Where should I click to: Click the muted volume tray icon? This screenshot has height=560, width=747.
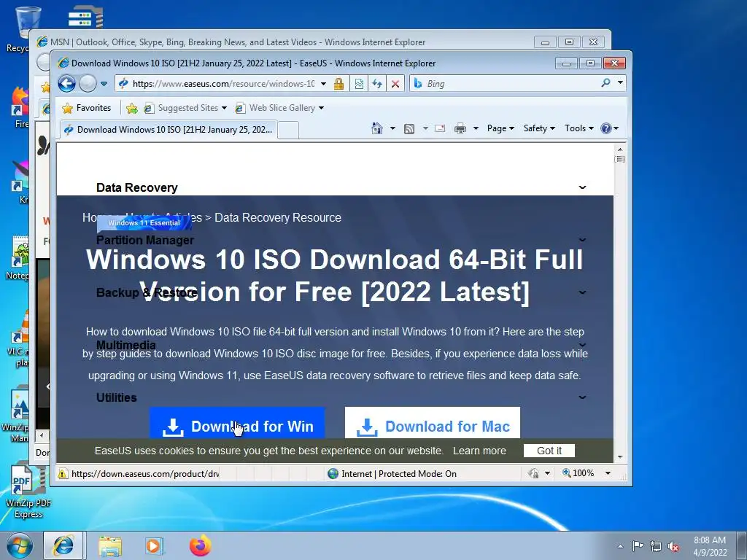pos(673,547)
